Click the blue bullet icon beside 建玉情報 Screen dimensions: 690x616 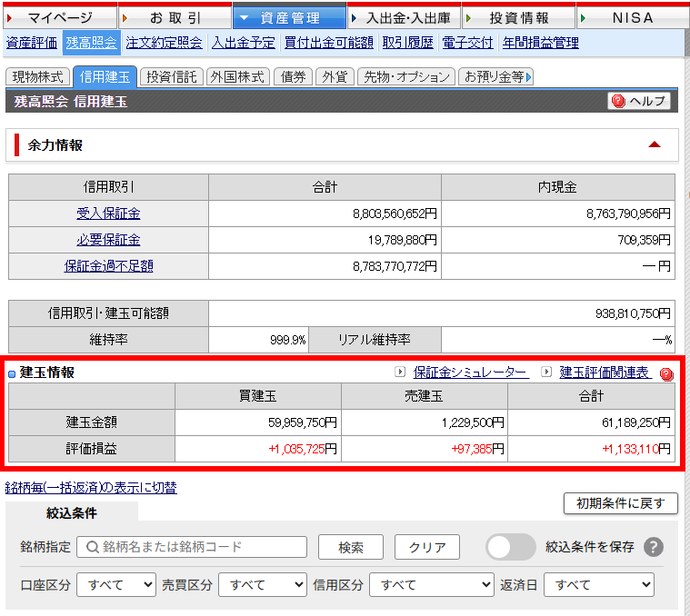tap(12, 373)
